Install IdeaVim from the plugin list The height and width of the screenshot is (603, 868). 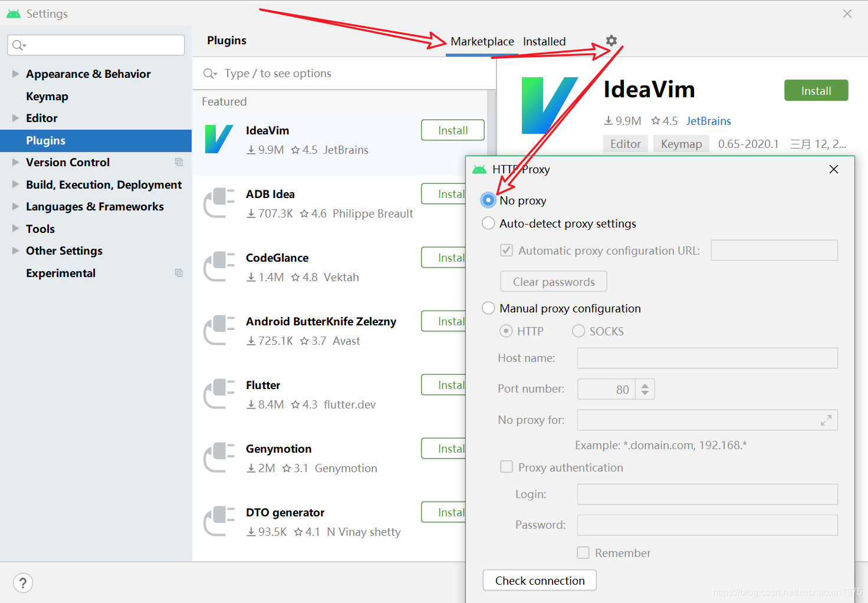[453, 130]
